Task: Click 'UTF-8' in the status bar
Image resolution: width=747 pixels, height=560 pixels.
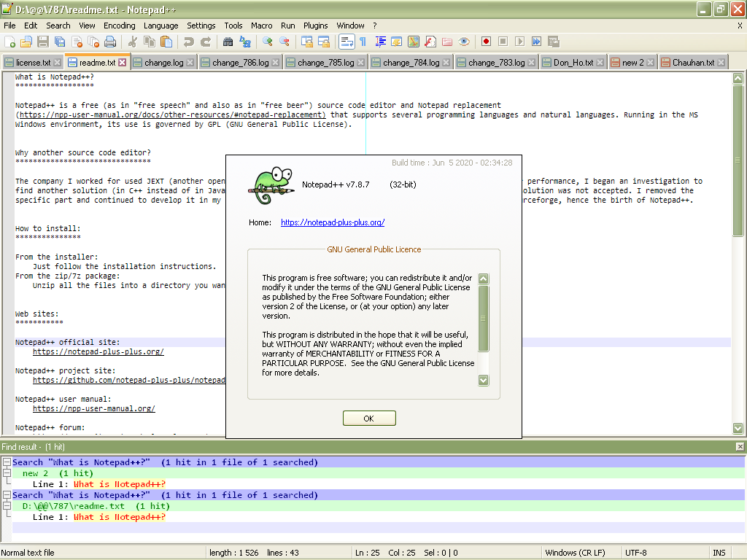Action: [x=636, y=553]
